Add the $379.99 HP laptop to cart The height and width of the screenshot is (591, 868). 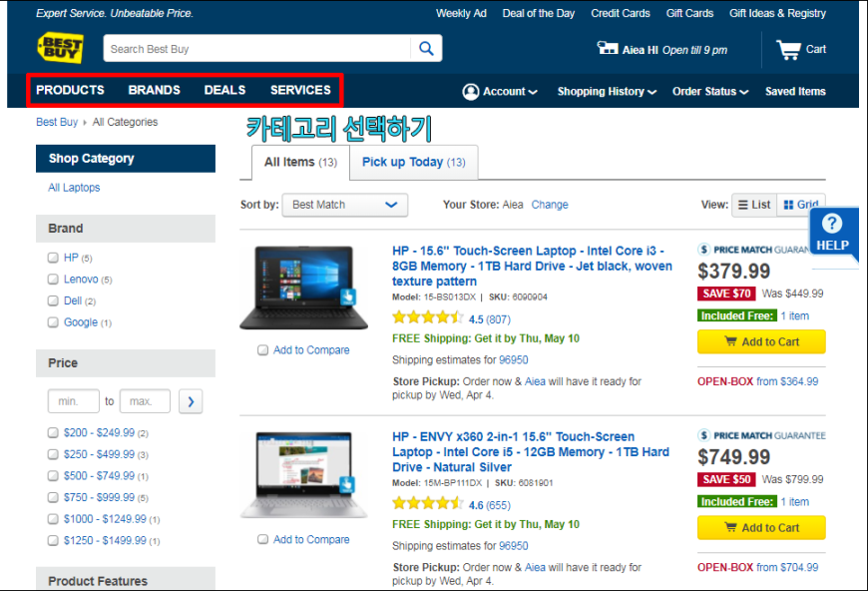[761, 341]
